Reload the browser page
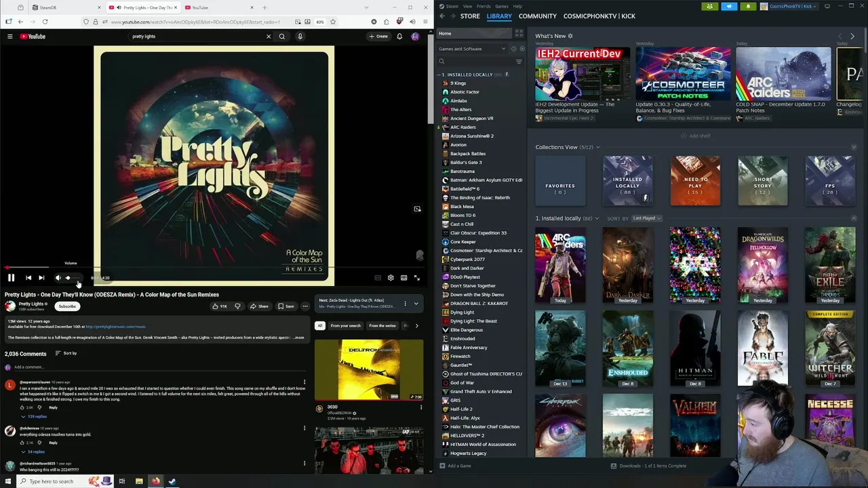This screenshot has height=488, width=868. point(45,22)
